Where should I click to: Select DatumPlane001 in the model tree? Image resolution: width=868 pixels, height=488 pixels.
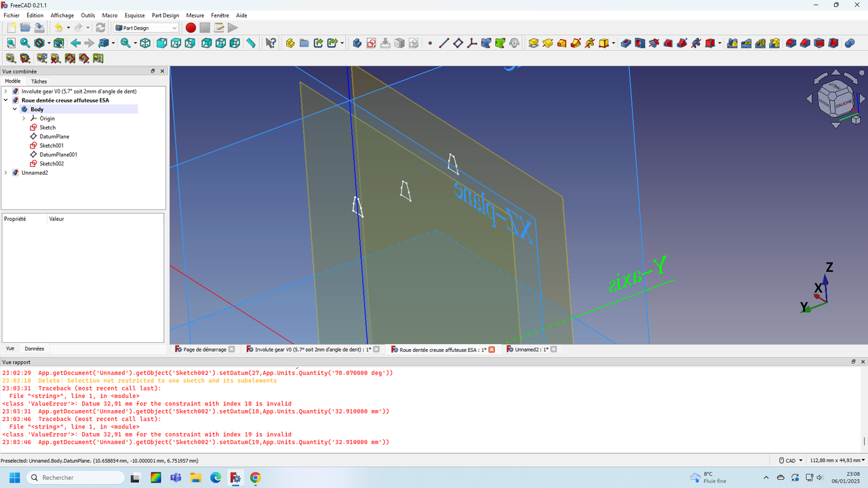pos(58,155)
